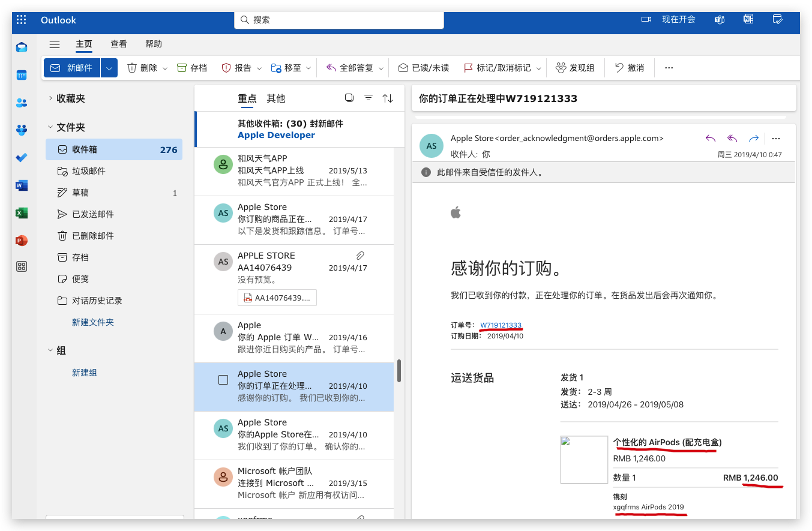Tick the checkbox on selected Apple Store message

[223, 380]
